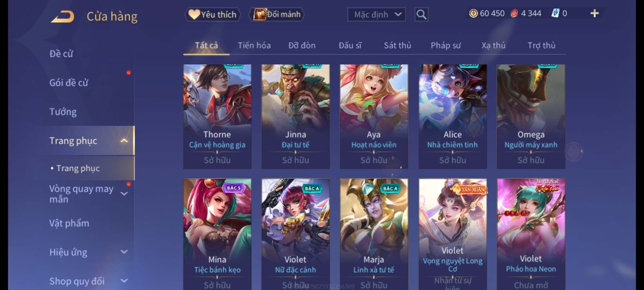Select Thorne Cận vệ hoàng gia skin
This screenshot has width=644, height=290.
click(217, 117)
